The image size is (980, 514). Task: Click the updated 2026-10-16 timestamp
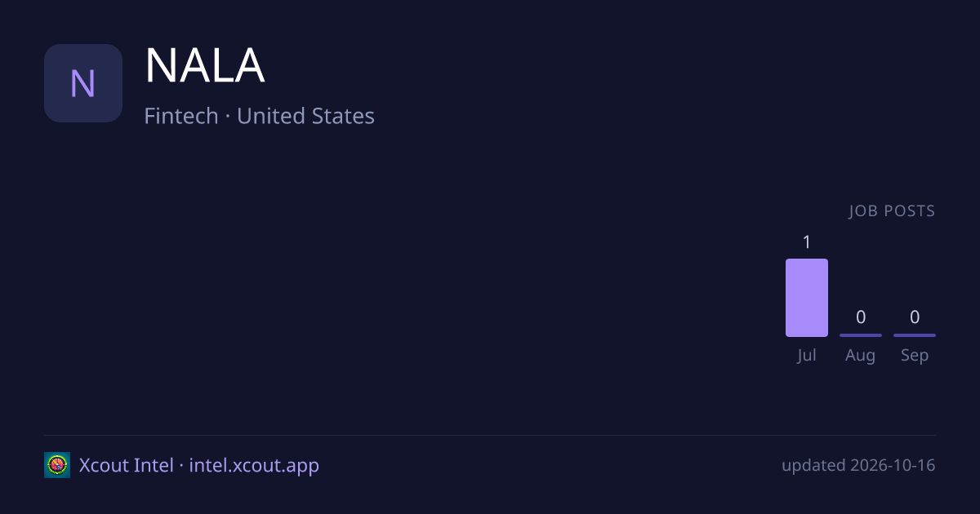pyautogui.click(x=858, y=466)
